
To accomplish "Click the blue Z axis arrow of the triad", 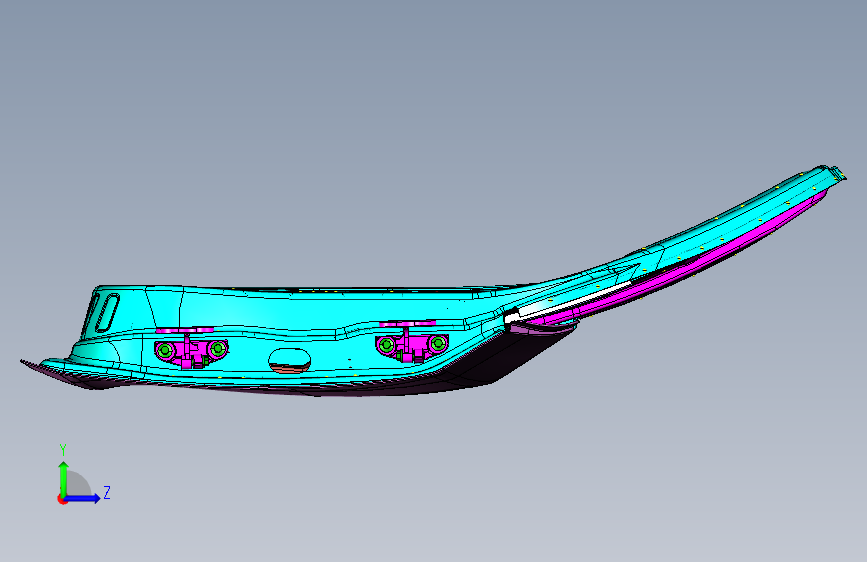I will [83, 498].
